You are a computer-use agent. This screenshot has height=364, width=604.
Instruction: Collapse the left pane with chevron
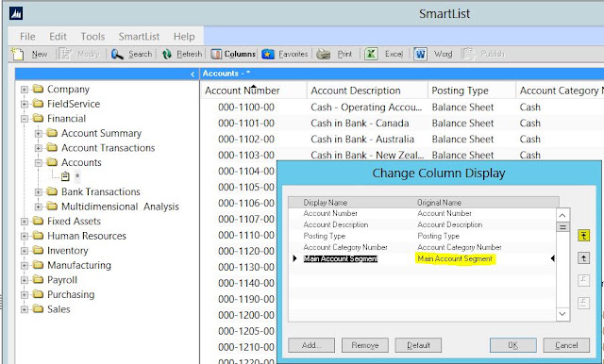193,74
